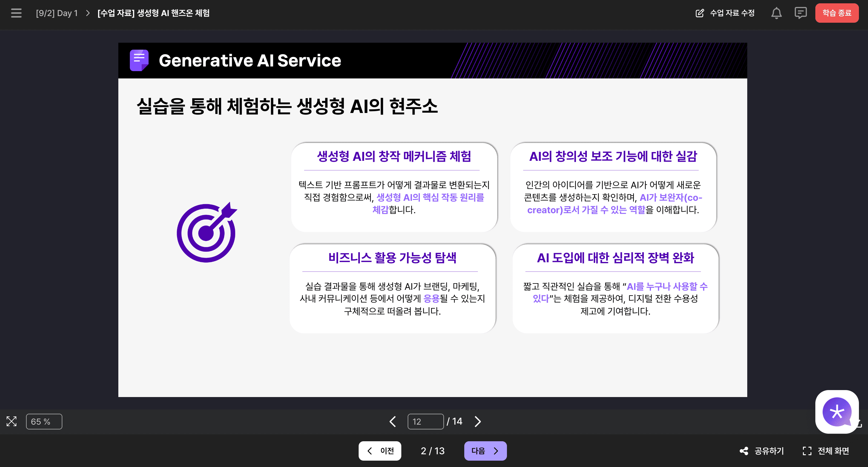Click the notification bell icon

click(x=776, y=13)
